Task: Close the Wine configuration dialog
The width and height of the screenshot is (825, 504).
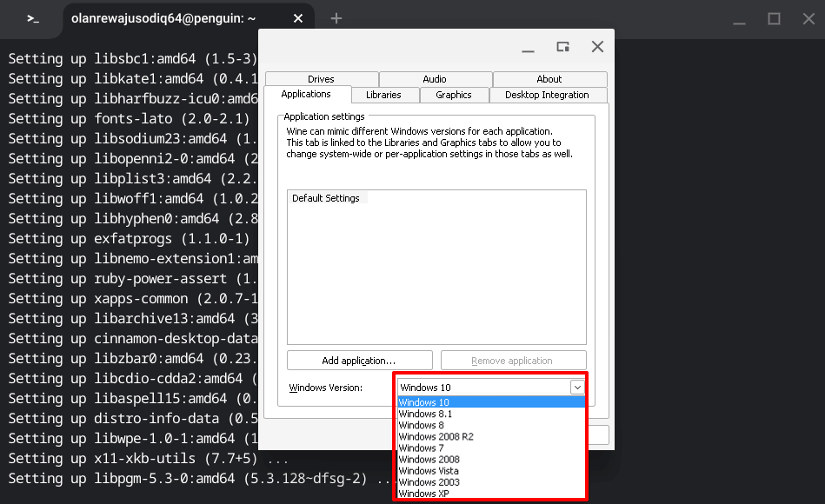Action: 597,47
